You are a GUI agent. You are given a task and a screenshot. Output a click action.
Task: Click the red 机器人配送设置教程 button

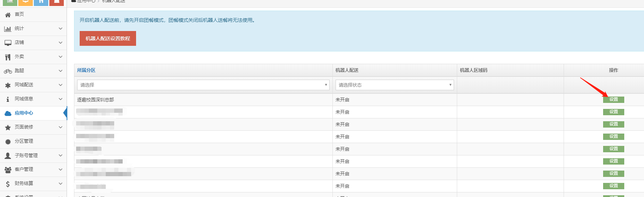click(x=108, y=38)
